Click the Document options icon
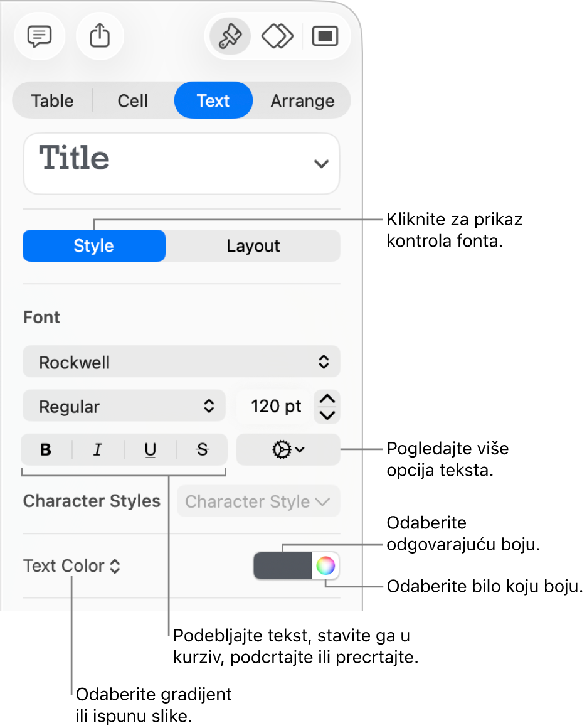Image resolution: width=587 pixels, height=728 pixels. pos(325,36)
